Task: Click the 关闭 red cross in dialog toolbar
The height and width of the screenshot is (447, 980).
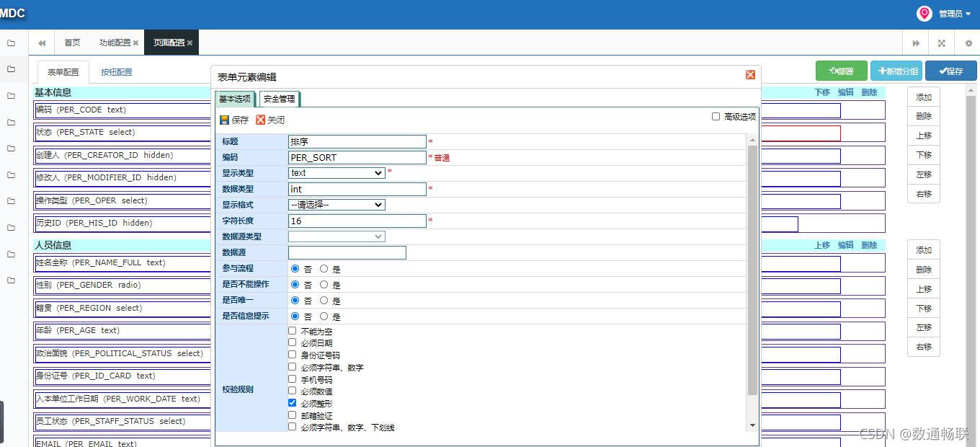Action: (261, 120)
